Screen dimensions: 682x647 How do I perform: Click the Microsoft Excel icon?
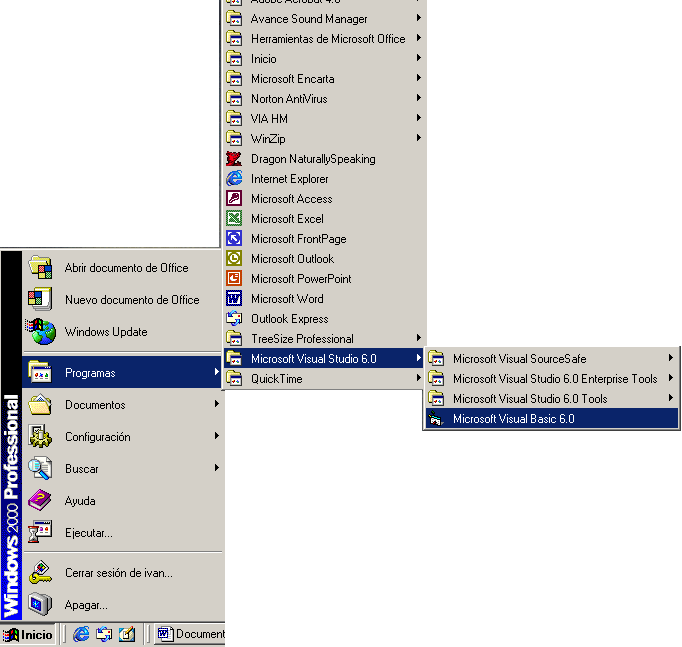pyautogui.click(x=234, y=219)
